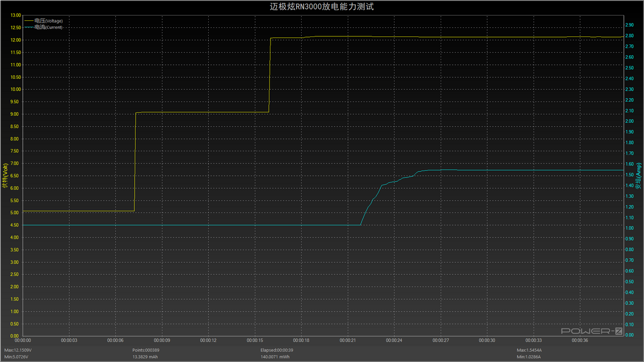Viewport: 644px width, 362px height.
Task: Select the 电压(Voltage) legend entry
Action: [x=44, y=21]
